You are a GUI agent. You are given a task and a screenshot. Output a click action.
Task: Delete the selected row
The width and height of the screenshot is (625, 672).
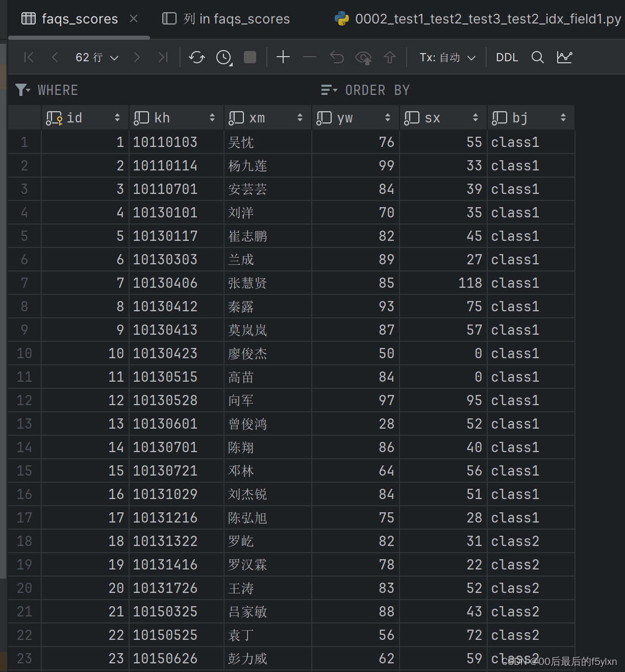(310, 57)
